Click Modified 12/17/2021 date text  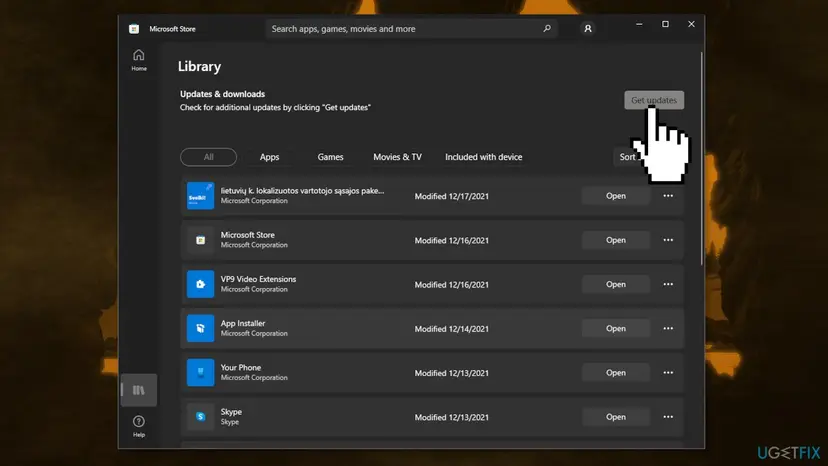tap(451, 196)
